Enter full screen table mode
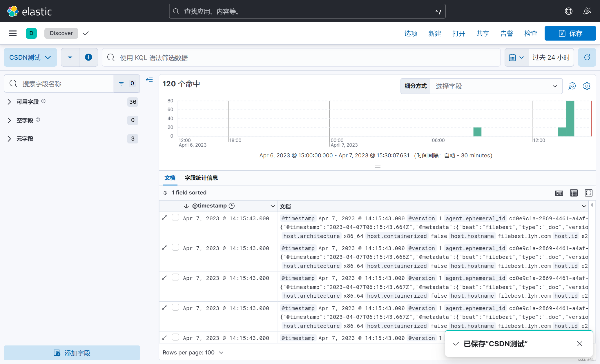 (x=589, y=193)
